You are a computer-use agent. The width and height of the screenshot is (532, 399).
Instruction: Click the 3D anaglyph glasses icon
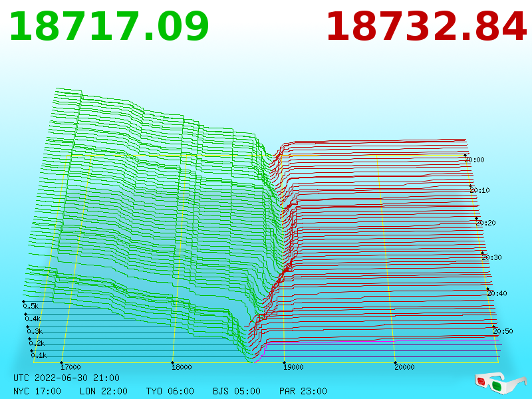click(x=500, y=384)
